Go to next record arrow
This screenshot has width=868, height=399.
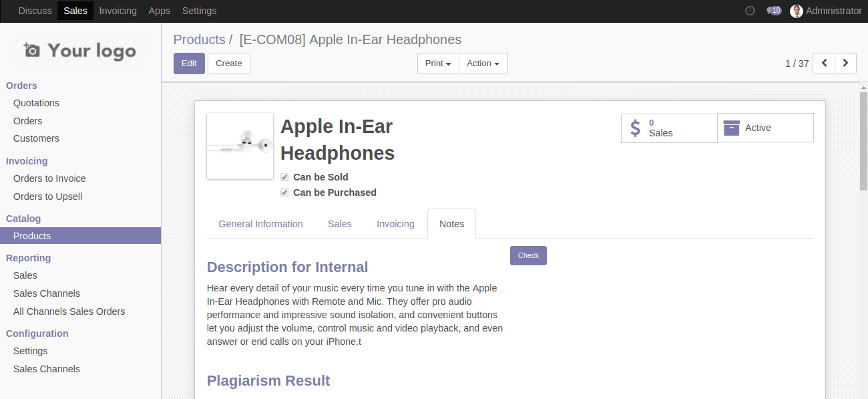coord(845,63)
